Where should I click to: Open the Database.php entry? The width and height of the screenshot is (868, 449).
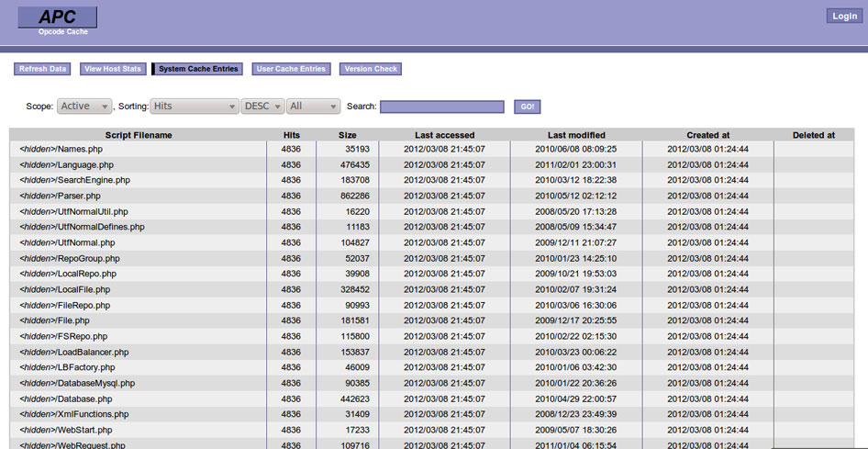point(66,398)
